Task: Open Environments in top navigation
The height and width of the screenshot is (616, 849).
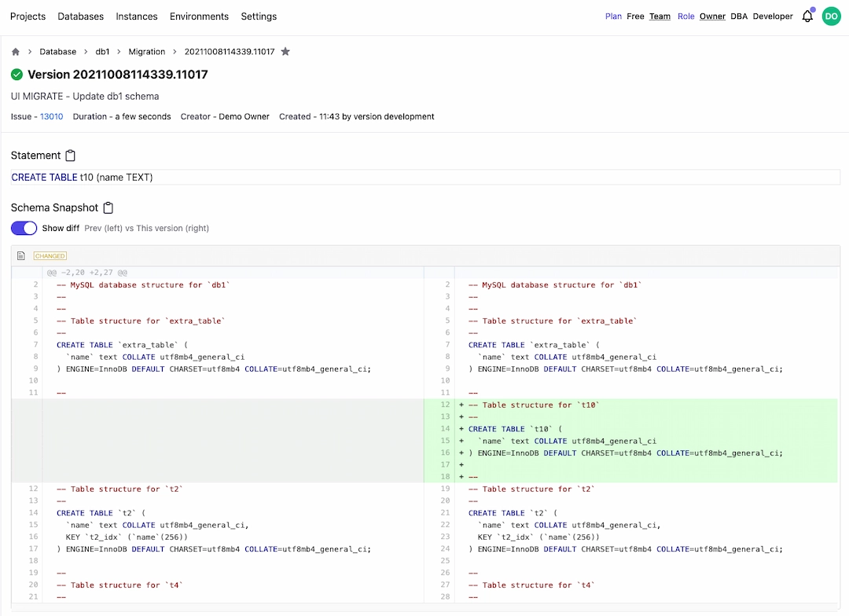Action: pyautogui.click(x=199, y=16)
